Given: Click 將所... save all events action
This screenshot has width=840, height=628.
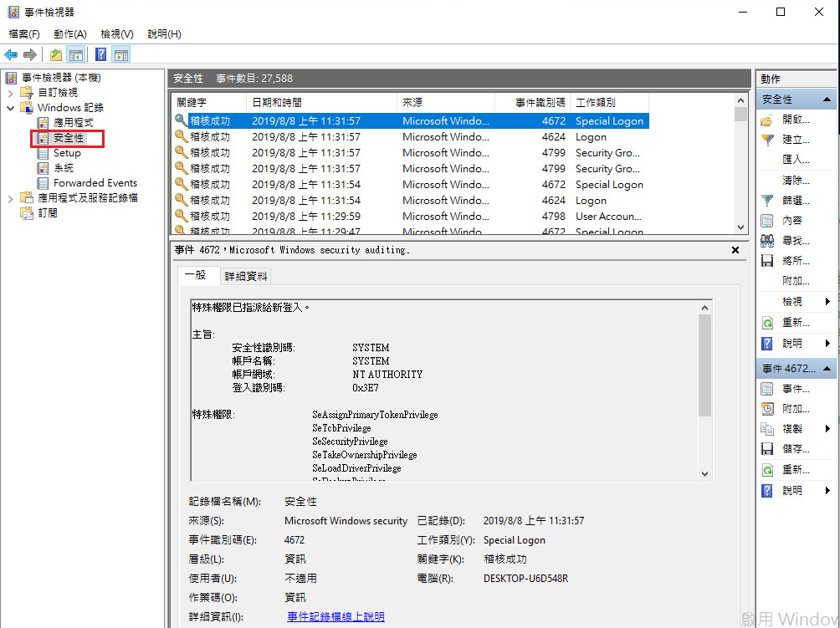Looking at the screenshot, I should click(796, 261).
